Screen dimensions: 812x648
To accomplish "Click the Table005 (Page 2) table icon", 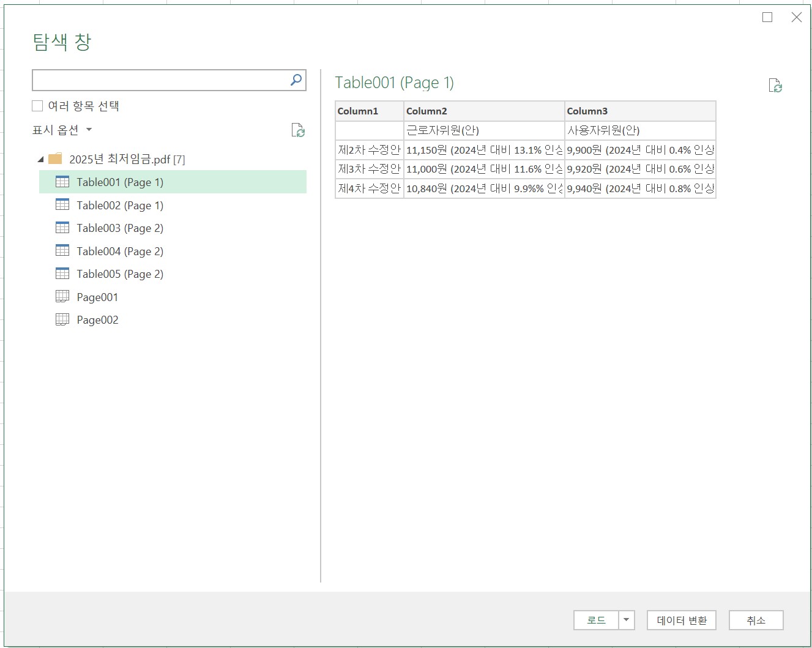I will 62,274.
